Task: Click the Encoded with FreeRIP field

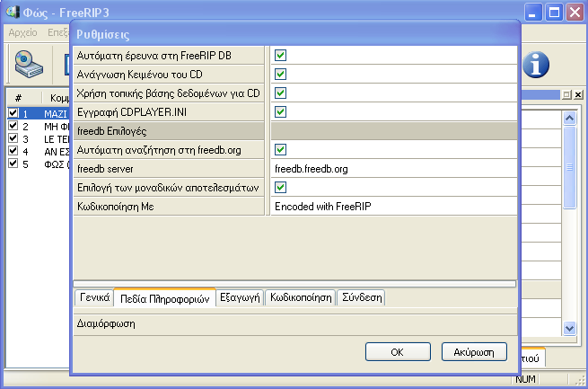Action: tap(394, 206)
